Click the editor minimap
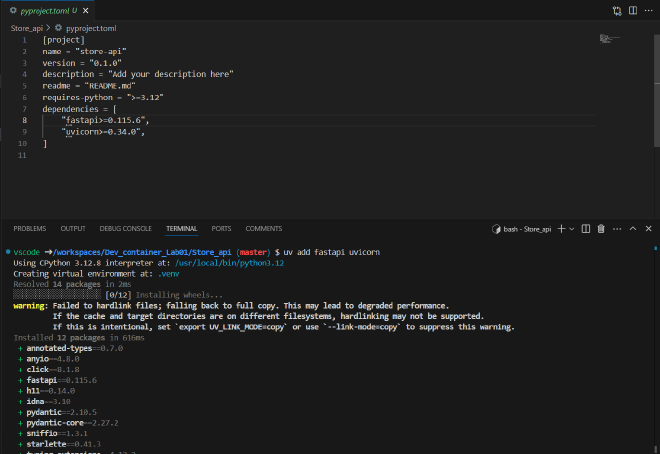The height and width of the screenshot is (454, 660). pyautogui.click(x=609, y=39)
